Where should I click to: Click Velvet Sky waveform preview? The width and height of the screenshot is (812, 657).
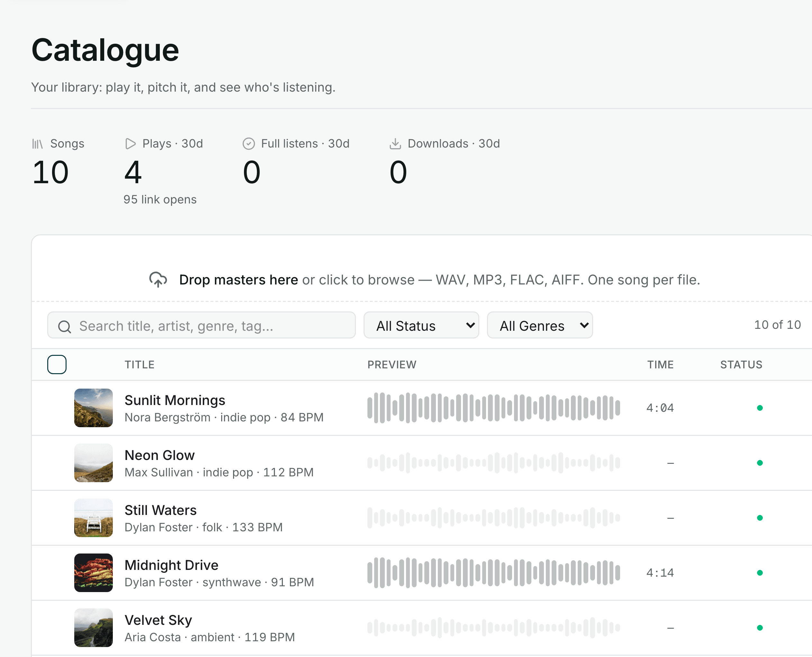pyautogui.click(x=494, y=627)
